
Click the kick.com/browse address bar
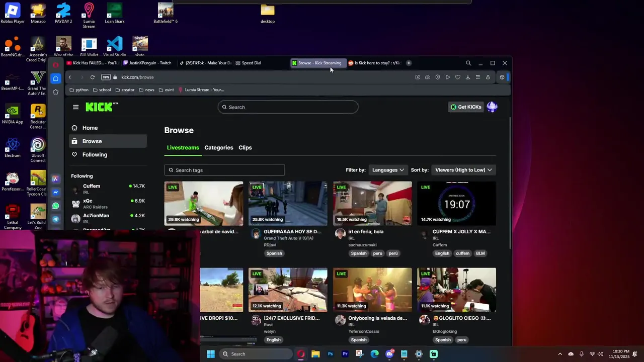pos(137,77)
